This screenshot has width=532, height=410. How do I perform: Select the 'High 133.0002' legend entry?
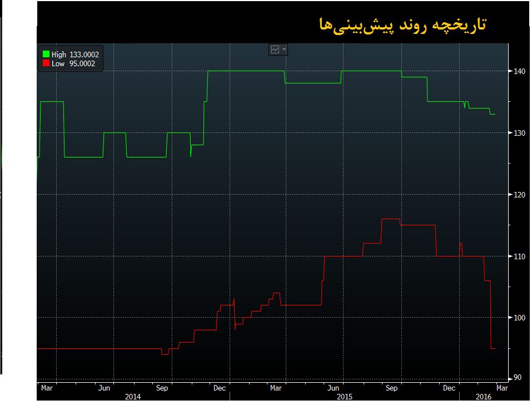tap(71, 55)
